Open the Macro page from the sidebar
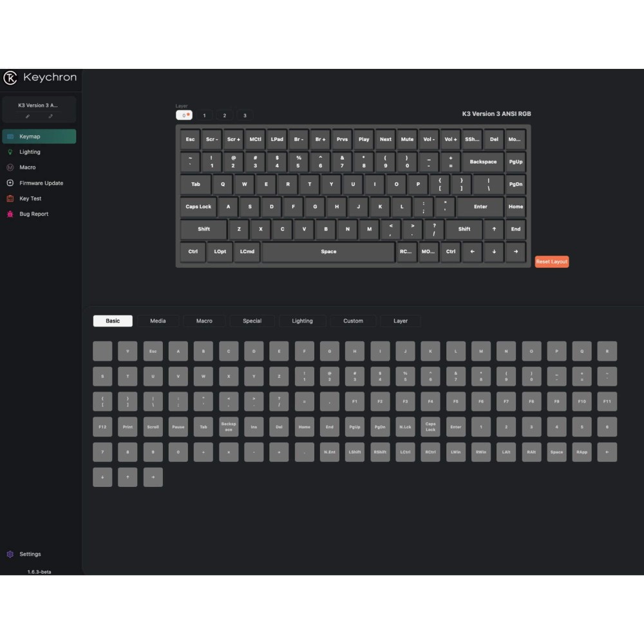The height and width of the screenshot is (644, 644). [39, 167]
